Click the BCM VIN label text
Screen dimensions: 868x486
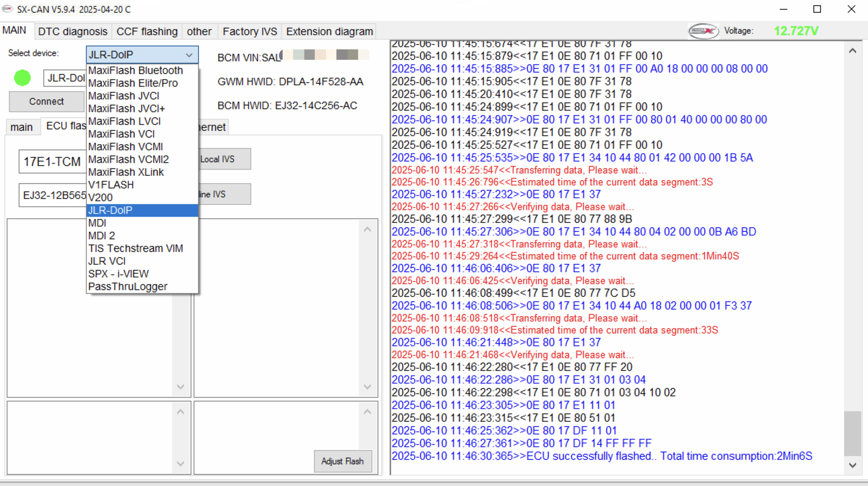249,58
